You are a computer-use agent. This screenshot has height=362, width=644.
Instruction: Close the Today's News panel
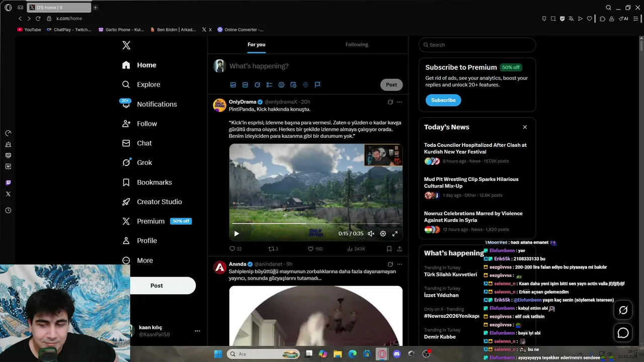(x=525, y=127)
